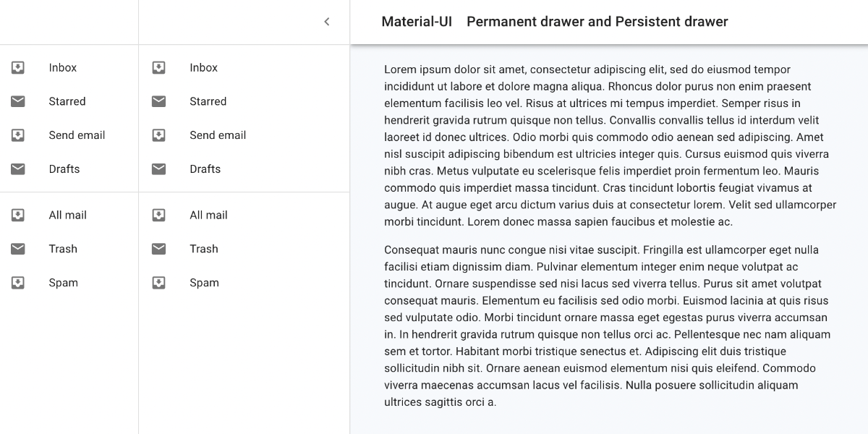This screenshot has height=434, width=868.
Task: Click the Starred envelope icon in the persistent drawer
Action: click(158, 101)
